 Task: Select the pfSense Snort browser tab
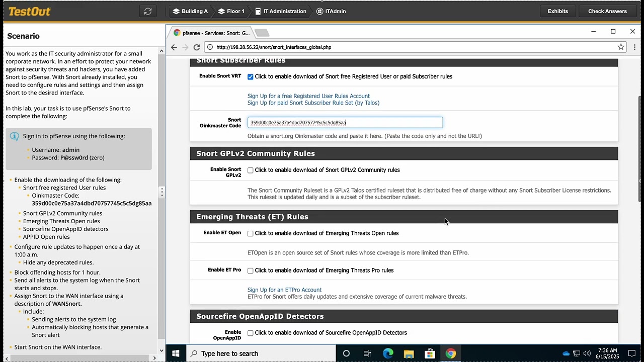click(211, 33)
